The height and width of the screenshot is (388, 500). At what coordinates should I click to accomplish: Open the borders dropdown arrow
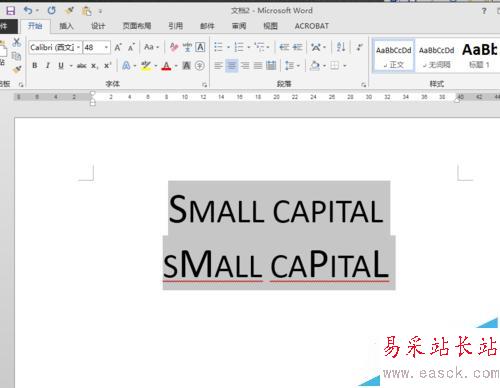tap(345, 66)
